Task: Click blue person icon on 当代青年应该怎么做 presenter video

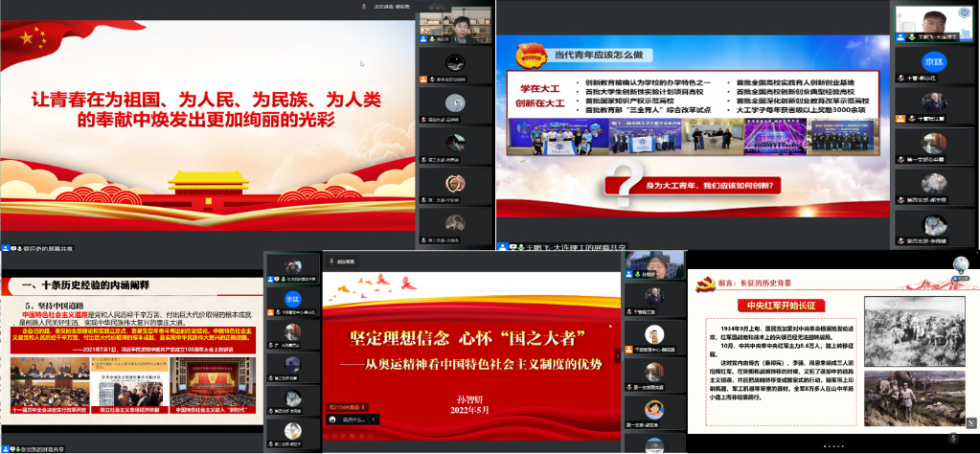Action: 900,37
